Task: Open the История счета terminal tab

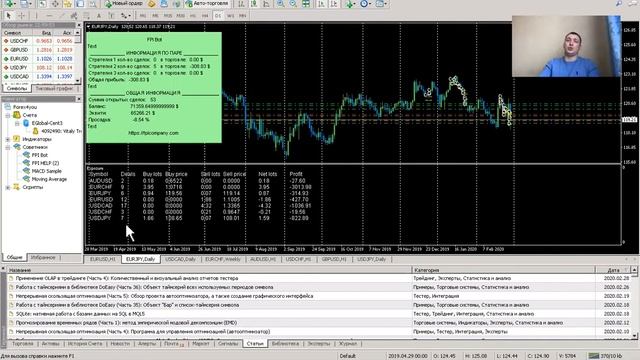Action: pyautogui.click(x=85, y=344)
